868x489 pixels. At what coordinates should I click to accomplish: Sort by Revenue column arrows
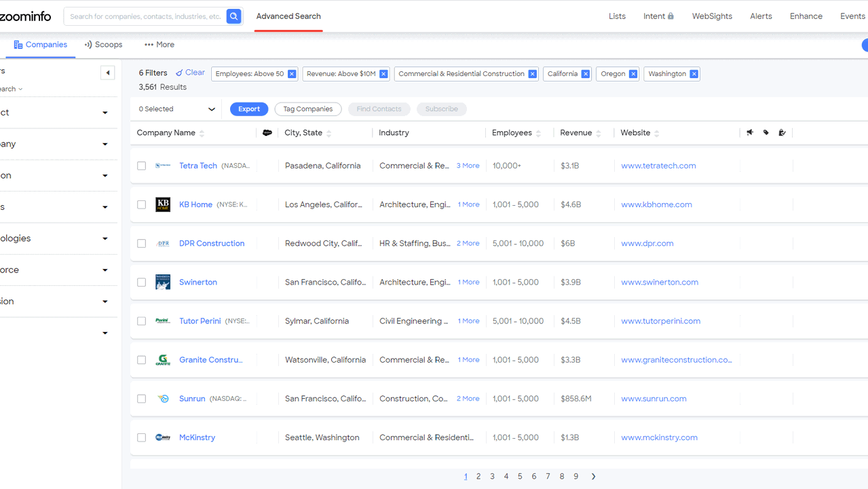pos(599,134)
